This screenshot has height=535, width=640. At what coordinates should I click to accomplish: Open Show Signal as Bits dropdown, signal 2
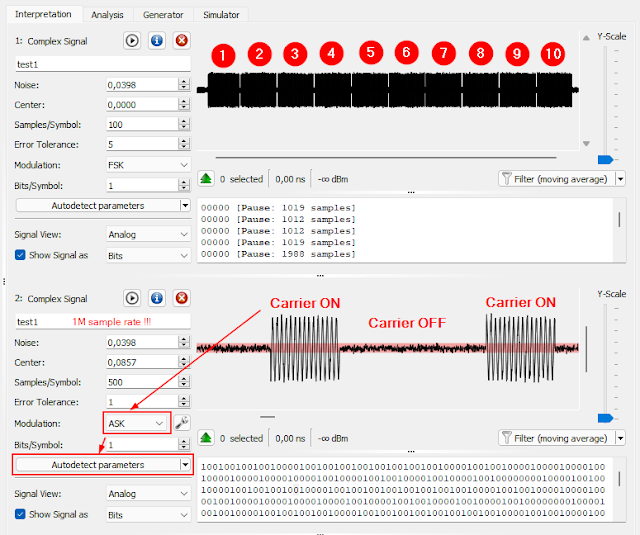148,515
